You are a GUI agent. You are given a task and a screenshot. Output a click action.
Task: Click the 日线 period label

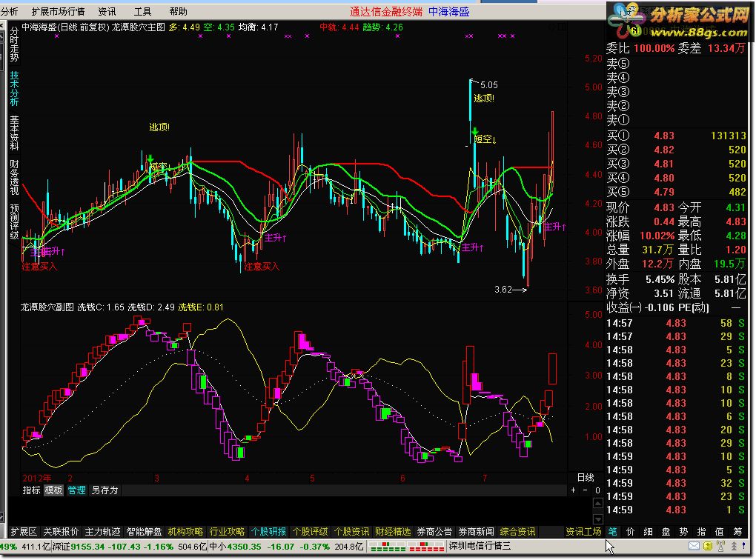[586, 477]
